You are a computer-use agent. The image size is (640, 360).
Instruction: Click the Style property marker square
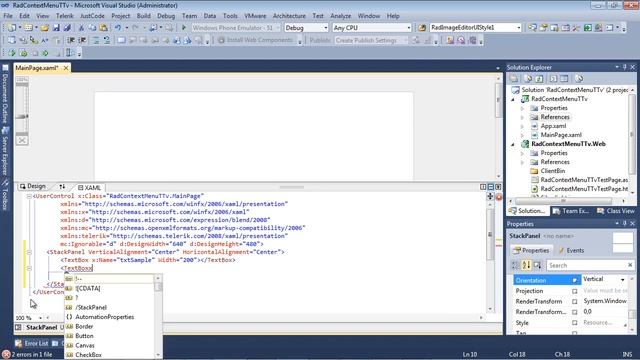point(575,323)
